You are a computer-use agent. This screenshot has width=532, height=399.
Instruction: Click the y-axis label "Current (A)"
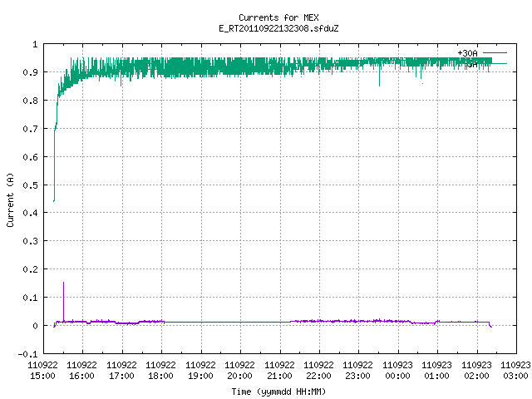(x=10, y=199)
